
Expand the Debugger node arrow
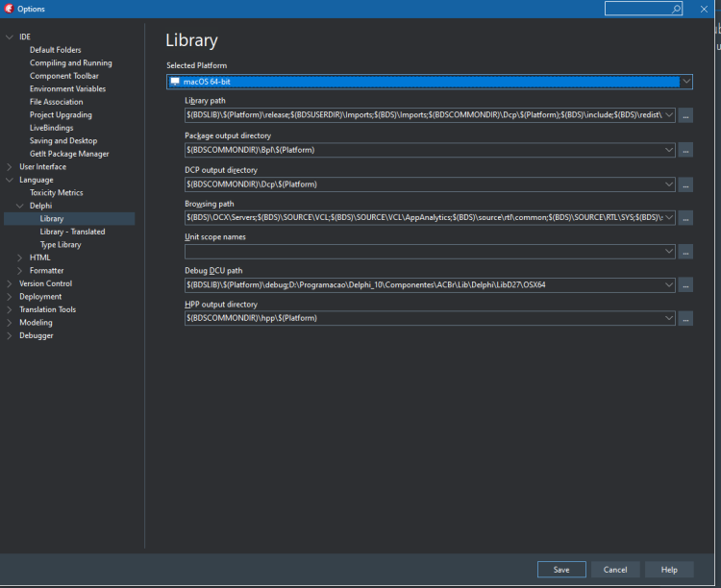point(10,335)
